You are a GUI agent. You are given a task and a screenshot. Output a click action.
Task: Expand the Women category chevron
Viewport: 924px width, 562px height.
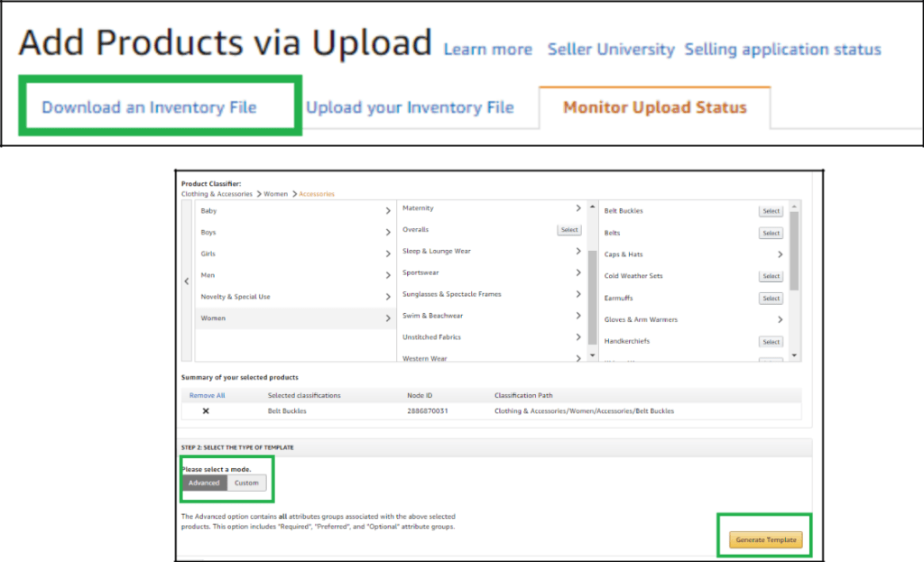click(x=388, y=318)
